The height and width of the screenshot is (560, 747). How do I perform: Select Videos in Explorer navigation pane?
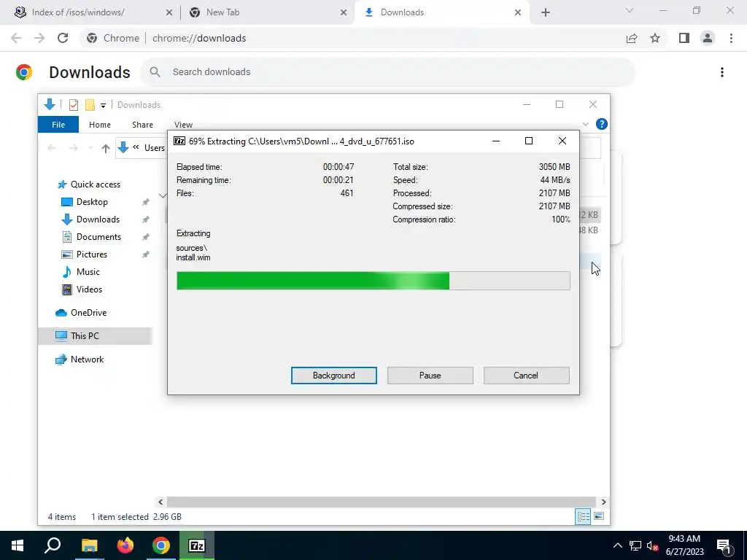point(89,289)
